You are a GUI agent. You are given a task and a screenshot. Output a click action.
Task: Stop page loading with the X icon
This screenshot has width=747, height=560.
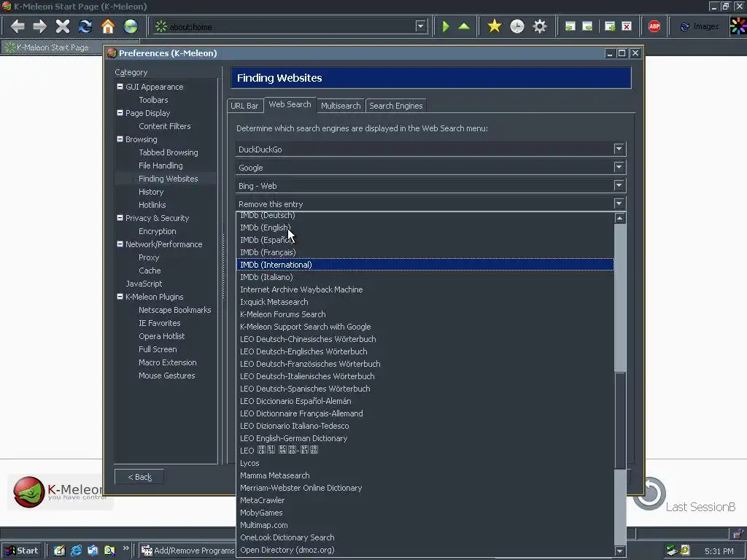pyautogui.click(x=63, y=26)
